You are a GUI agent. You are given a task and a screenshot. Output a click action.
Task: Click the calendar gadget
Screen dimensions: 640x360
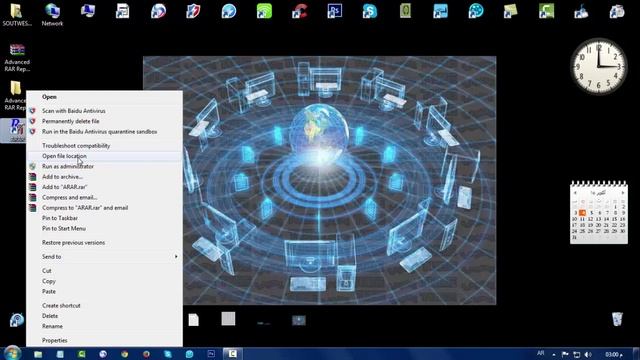click(599, 213)
